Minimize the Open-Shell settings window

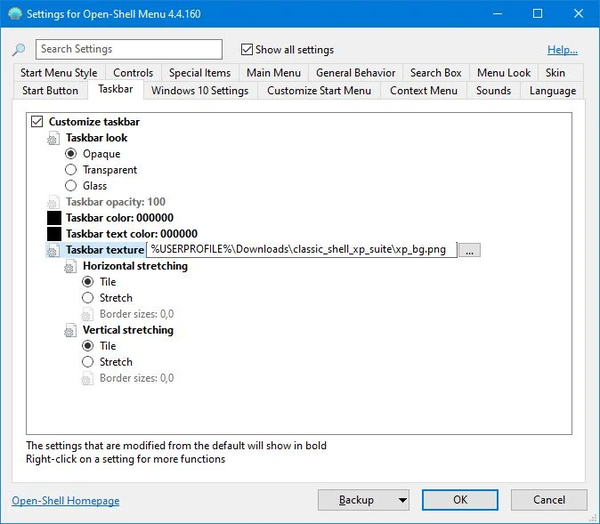pyautogui.click(x=497, y=14)
